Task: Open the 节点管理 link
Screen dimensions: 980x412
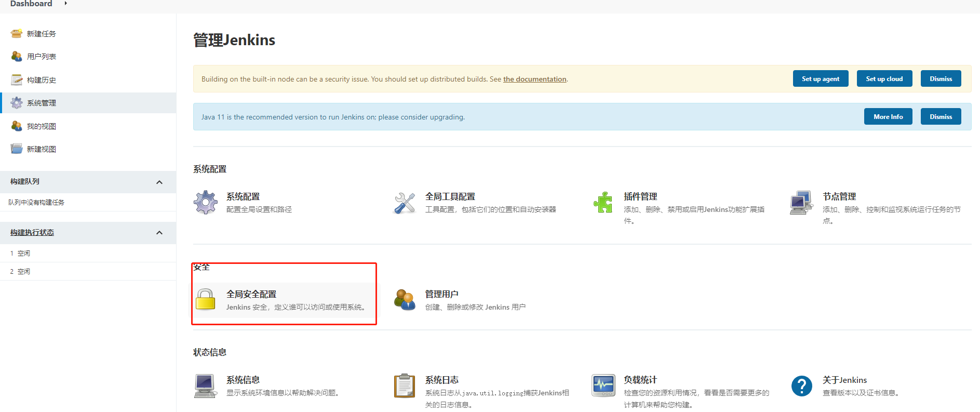Action: 839,196
